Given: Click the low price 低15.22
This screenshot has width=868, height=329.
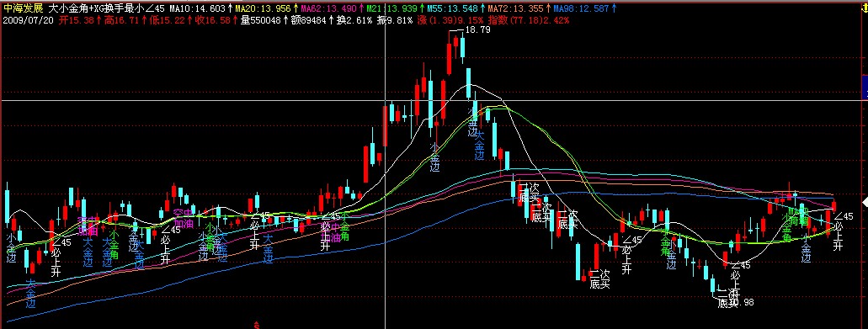Looking at the screenshot, I should 168,20.
